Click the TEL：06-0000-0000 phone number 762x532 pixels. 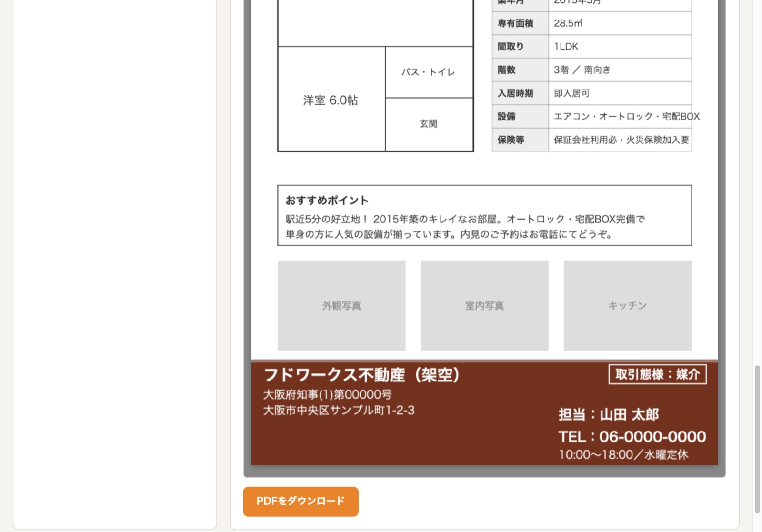point(632,436)
